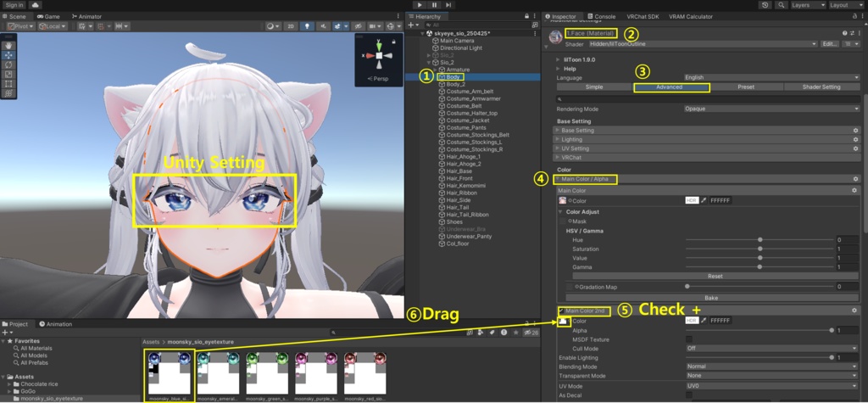This screenshot has height=403, width=868.
Task: Select Main Camera in Hierarchy
Action: pos(457,41)
